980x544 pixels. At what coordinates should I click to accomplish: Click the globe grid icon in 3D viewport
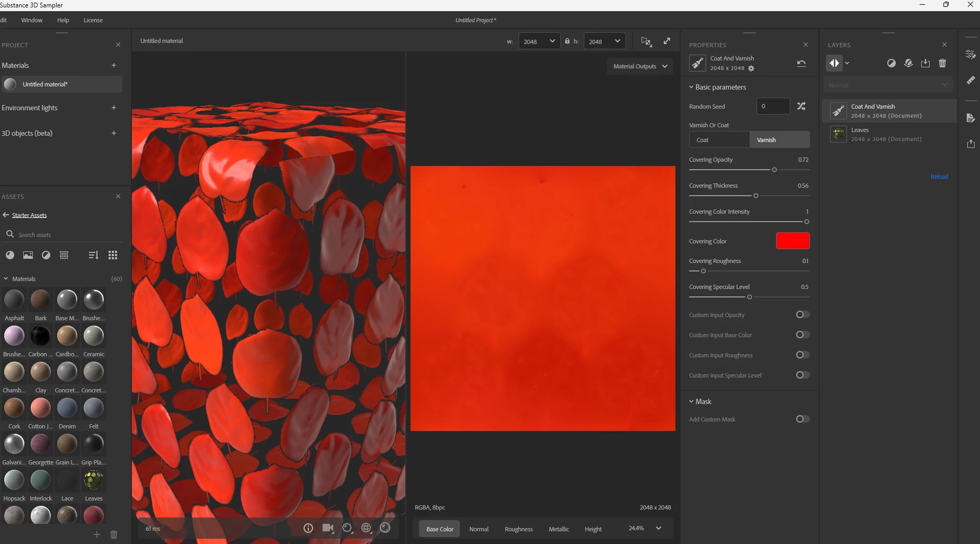[x=366, y=528]
